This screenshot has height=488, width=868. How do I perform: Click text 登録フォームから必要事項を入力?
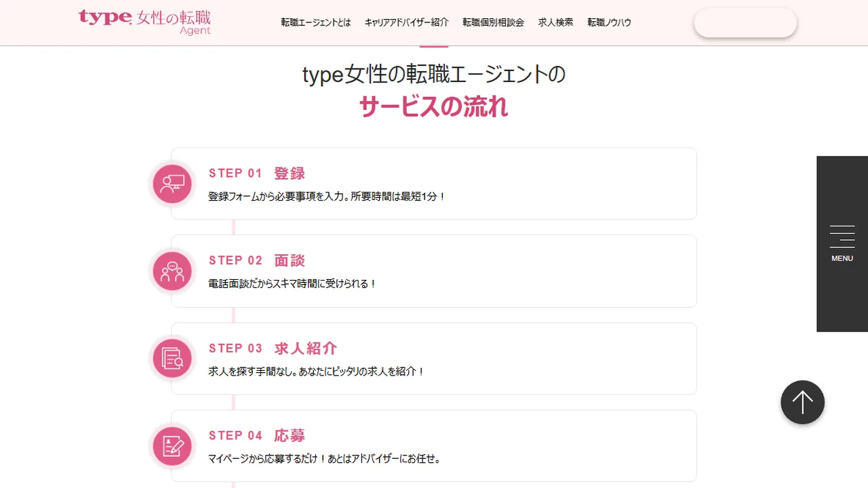click(x=275, y=197)
